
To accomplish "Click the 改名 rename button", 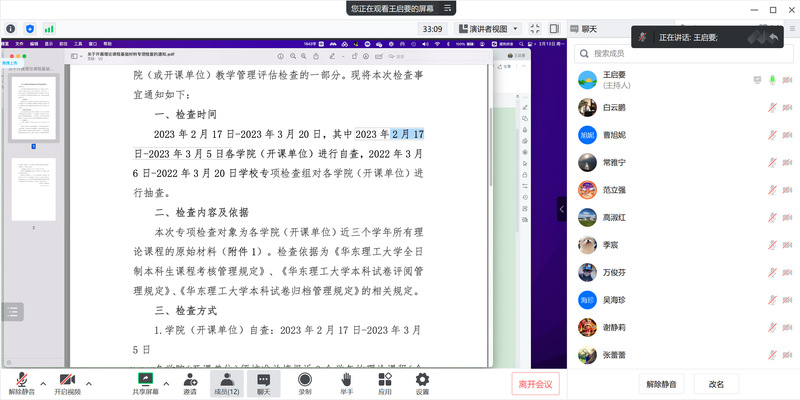I will 716,383.
